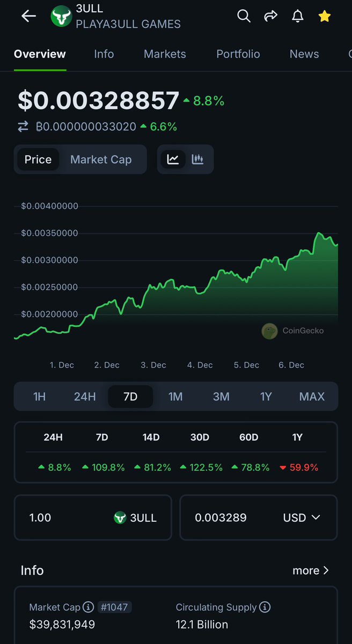Open the News tab
The image size is (352, 644).
[304, 54]
